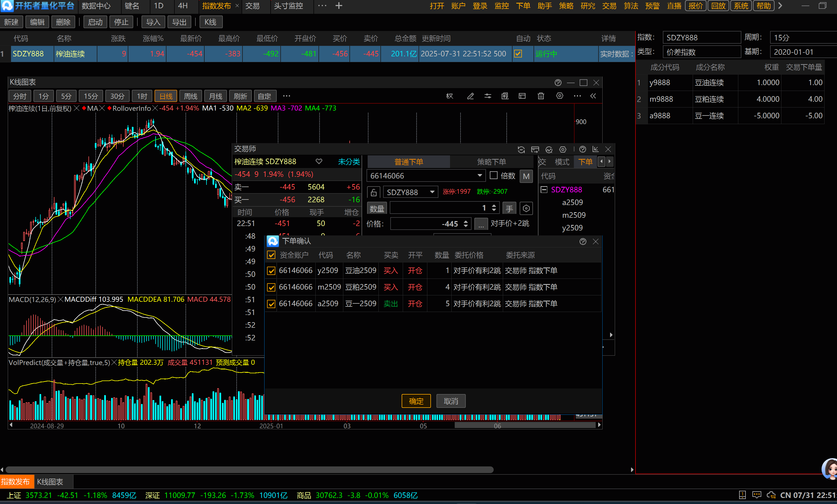Open the SDZY888 contract dropdown
Viewport: 837px width, 504px height.
click(432, 192)
